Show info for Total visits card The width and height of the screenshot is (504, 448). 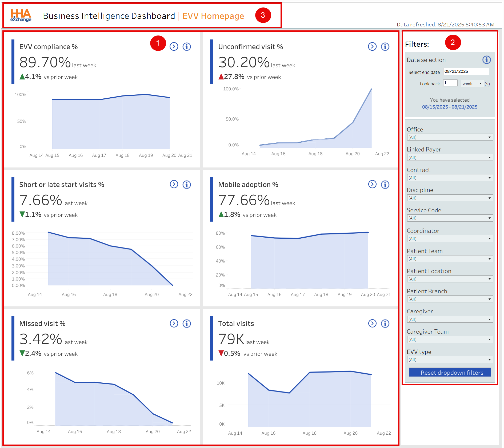tap(385, 323)
